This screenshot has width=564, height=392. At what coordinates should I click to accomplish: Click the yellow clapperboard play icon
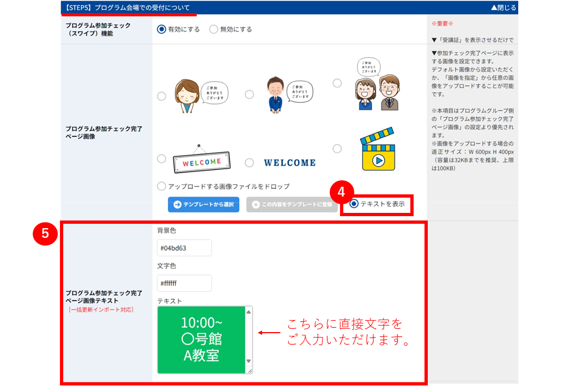(378, 149)
